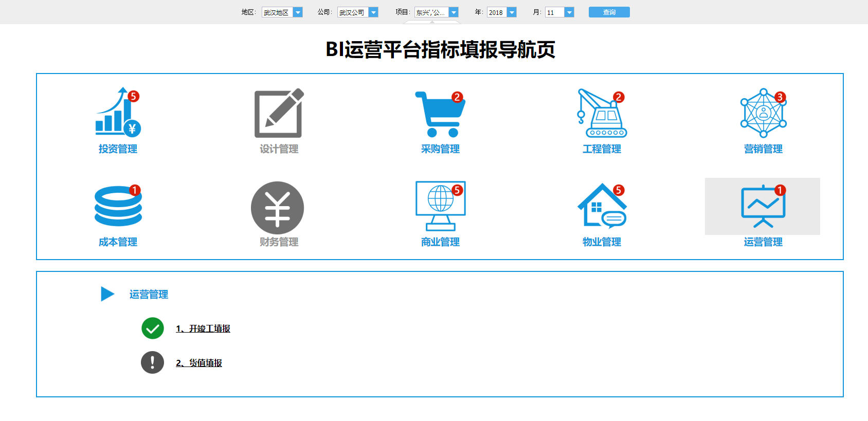This screenshot has height=421, width=868.
Task: Click the red badge 1 on 运营管理
Action: 780,190
